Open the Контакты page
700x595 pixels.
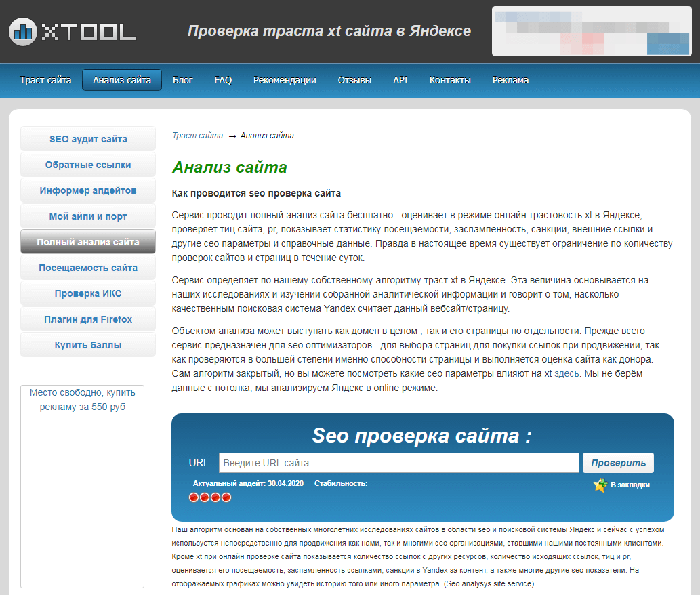(450, 80)
